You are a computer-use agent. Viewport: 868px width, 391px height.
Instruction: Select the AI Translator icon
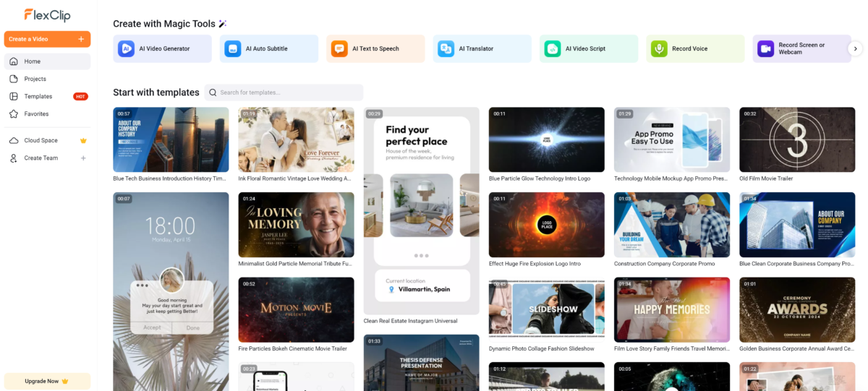pos(446,48)
